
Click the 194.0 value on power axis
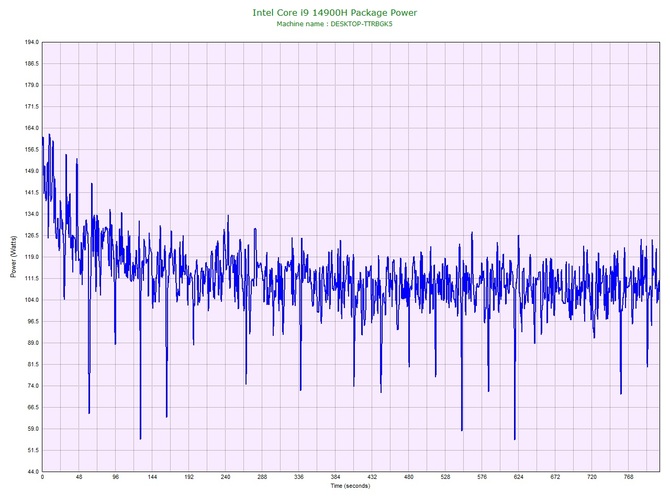pos(32,42)
